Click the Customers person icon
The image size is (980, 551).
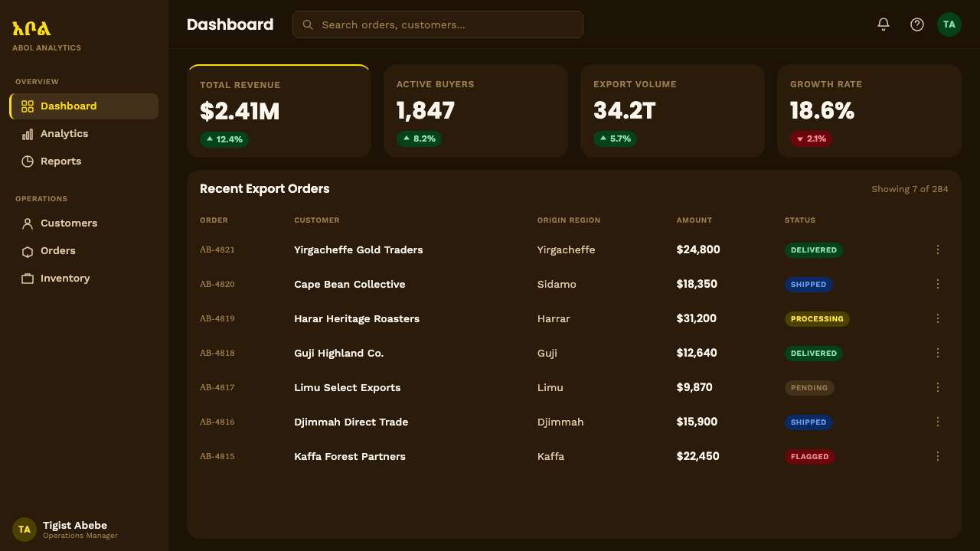point(28,223)
